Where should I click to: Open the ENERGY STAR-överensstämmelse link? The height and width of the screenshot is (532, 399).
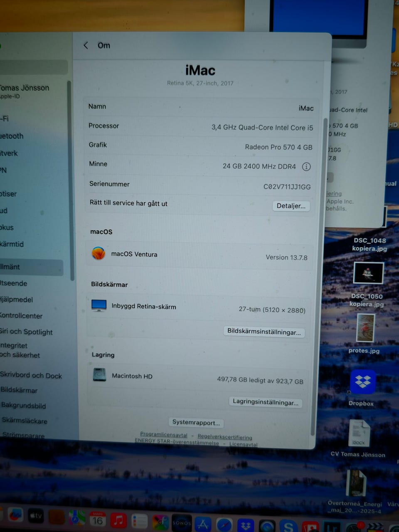pos(177,442)
